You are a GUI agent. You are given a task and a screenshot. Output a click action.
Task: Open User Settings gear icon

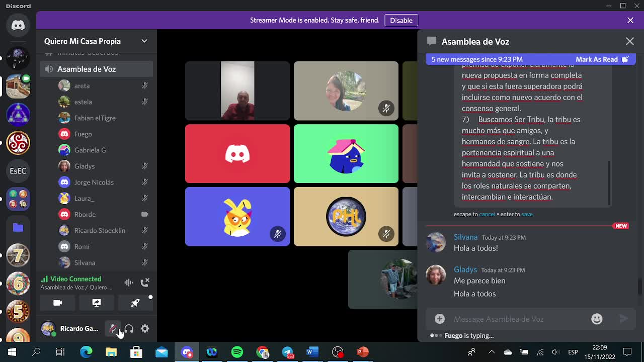click(x=145, y=328)
